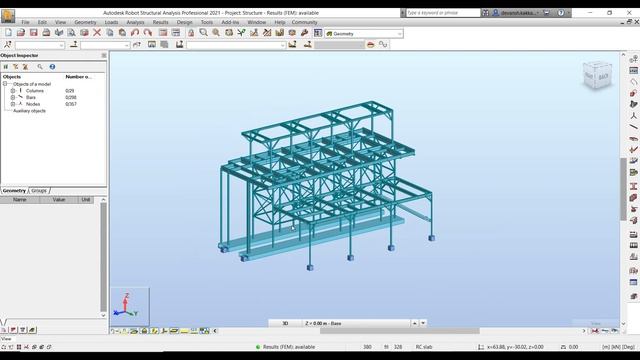Save the project with the floppy icon
The height and width of the screenshot is (360, 640).
tap(33, 33)
